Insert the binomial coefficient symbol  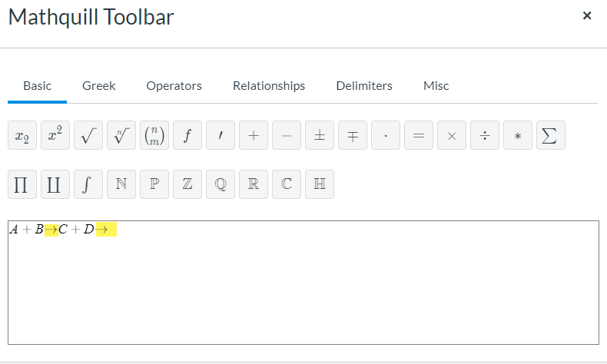coord(154,136)
